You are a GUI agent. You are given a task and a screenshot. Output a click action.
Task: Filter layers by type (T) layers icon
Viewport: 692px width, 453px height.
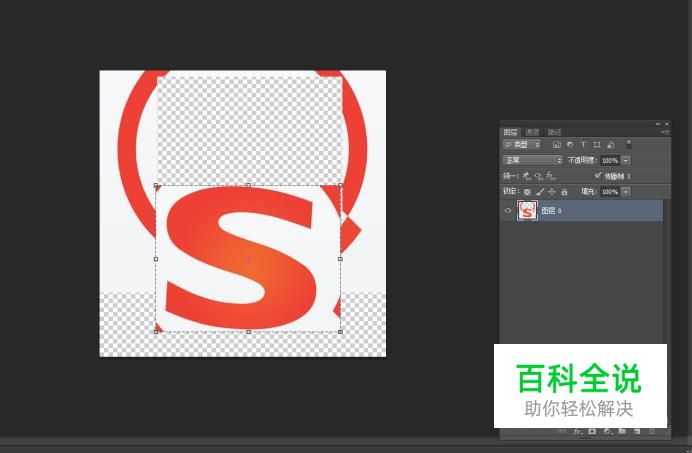583,144
